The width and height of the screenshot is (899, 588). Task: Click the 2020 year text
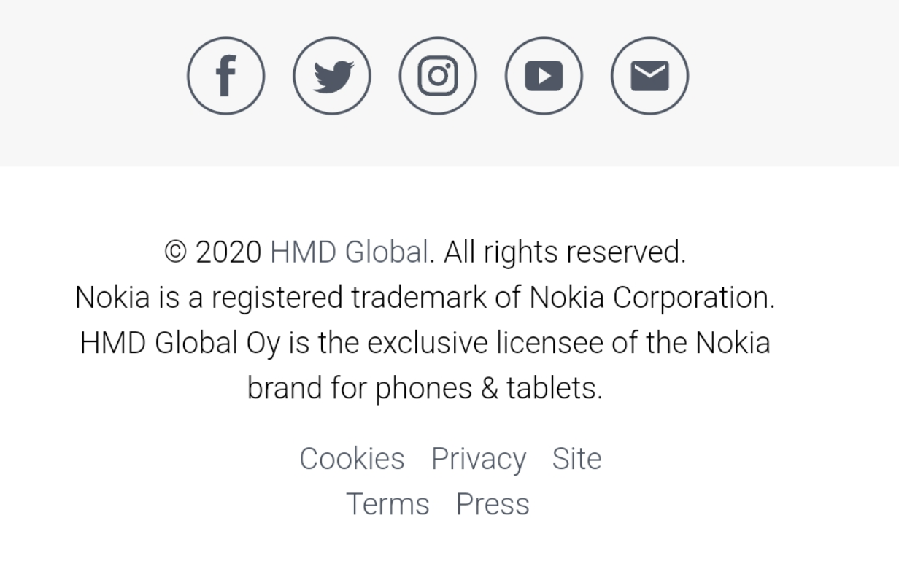click(x=228, y=252)
